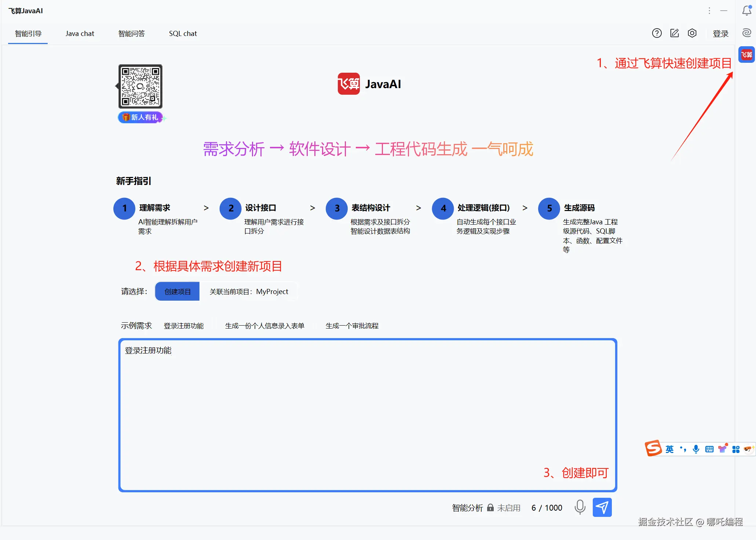The image size is (756, 540).
Task: Choose the 生成一份个人信息录入表单 example
Action: (264, 326)
